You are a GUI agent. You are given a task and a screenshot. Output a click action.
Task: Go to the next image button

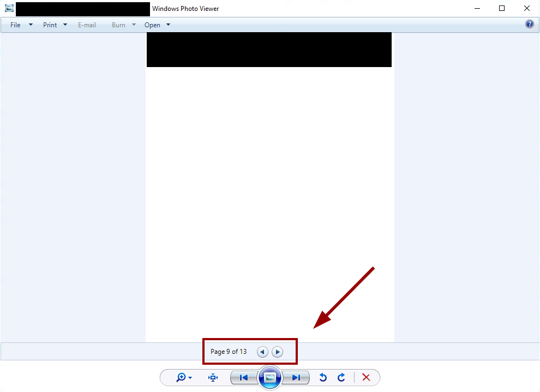click(296, 377)
